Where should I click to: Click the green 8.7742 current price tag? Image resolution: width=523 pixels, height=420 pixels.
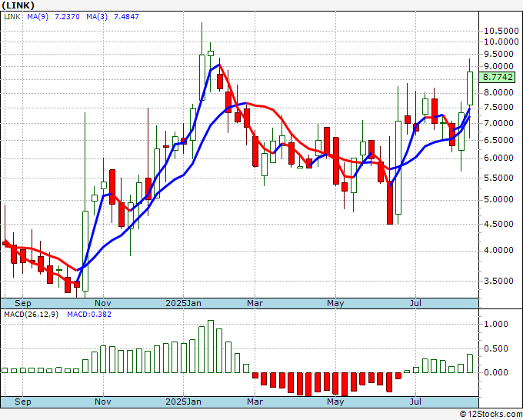tap(498, 77)
